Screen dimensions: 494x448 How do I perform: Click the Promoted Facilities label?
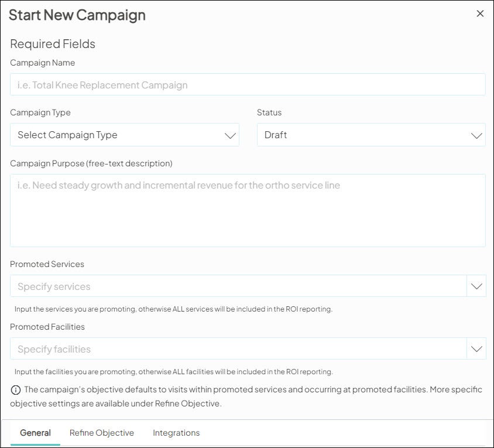[x=47, y=327]
